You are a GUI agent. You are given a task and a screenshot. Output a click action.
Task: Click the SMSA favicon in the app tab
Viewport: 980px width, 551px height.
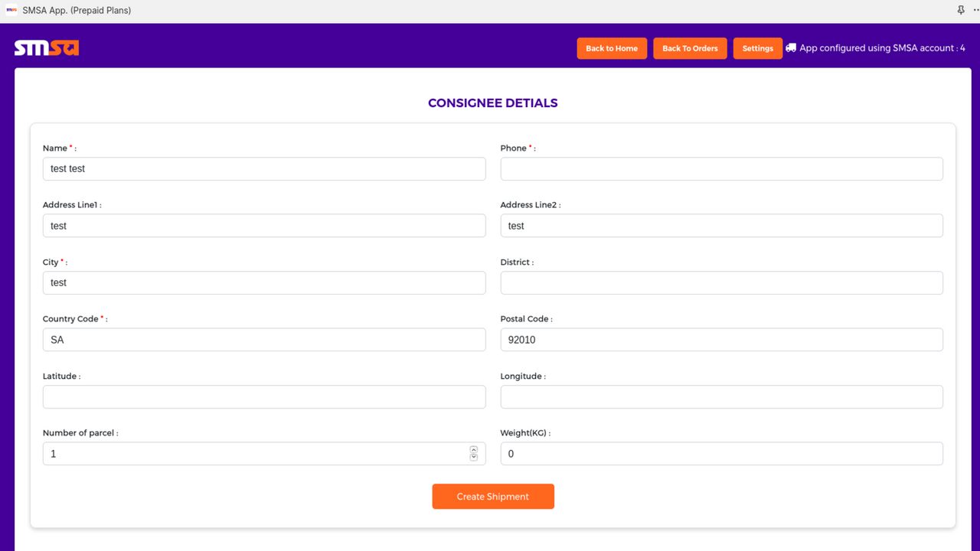click(x=11, y=10)
